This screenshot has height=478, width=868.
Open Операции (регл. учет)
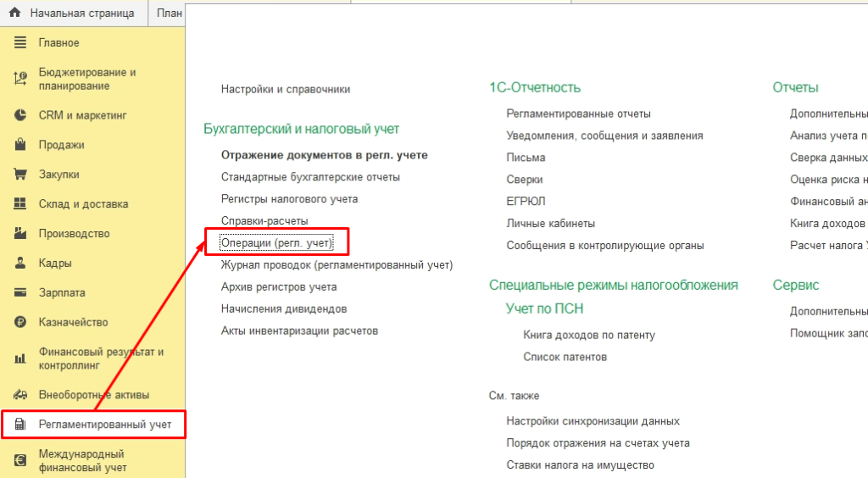point(277,242)
